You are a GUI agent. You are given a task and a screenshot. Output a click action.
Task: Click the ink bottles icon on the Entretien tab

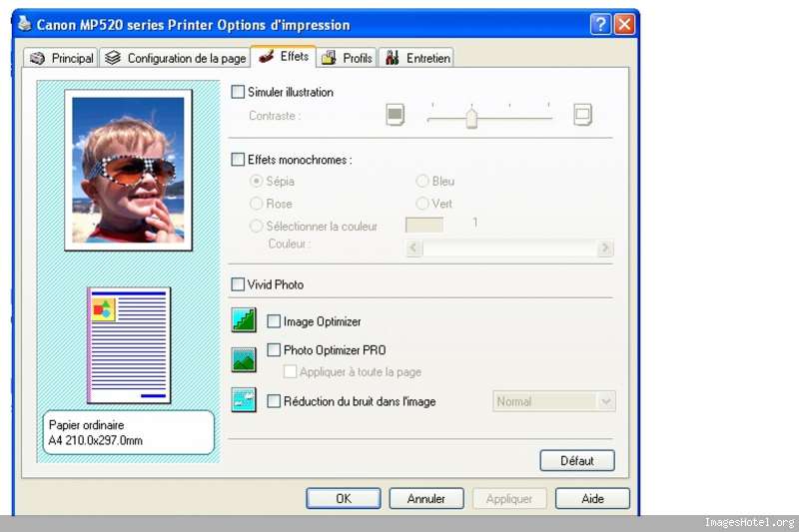click(x=392, y=58)
